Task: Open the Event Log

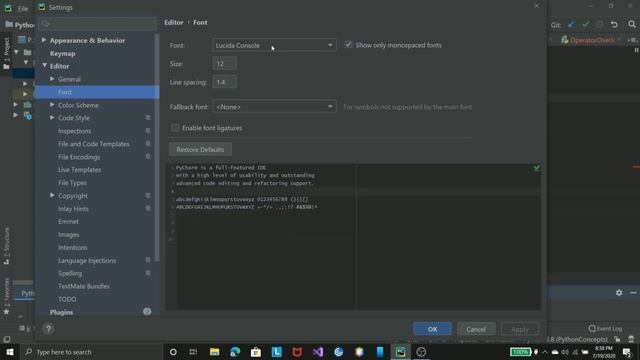Action: pos(605,328)
